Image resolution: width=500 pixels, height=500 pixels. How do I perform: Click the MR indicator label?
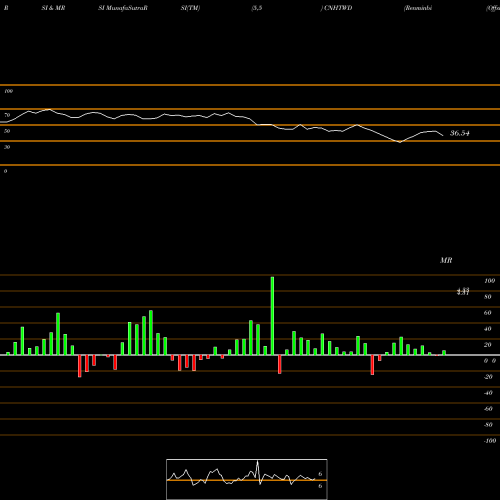tap(446, 260)
